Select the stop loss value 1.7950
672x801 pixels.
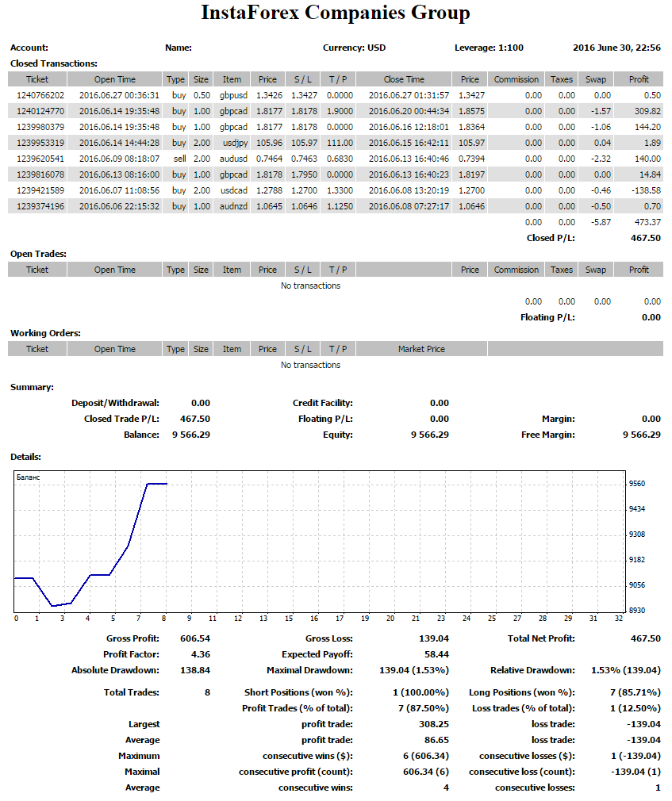(304, 174)
